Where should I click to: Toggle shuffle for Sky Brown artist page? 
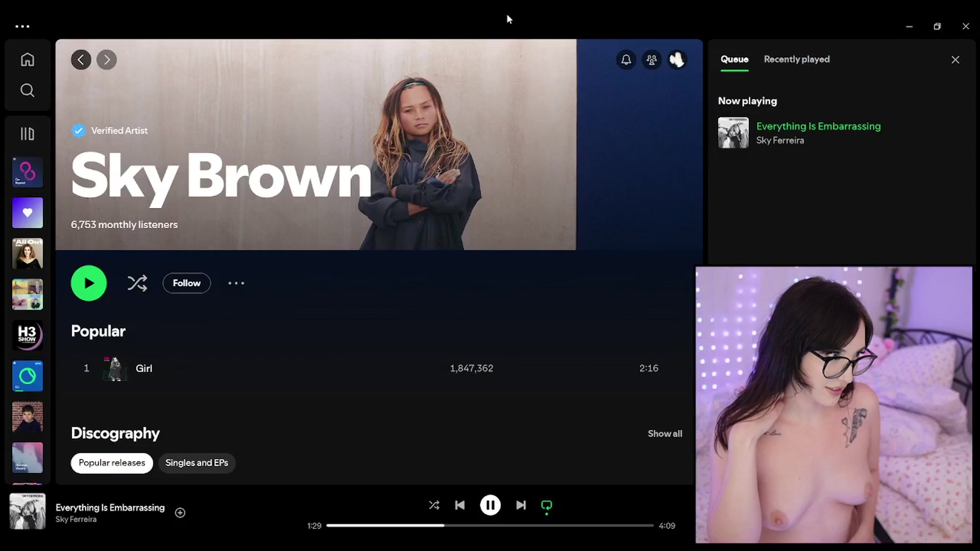pyautogui.click(x=137, y=283)
